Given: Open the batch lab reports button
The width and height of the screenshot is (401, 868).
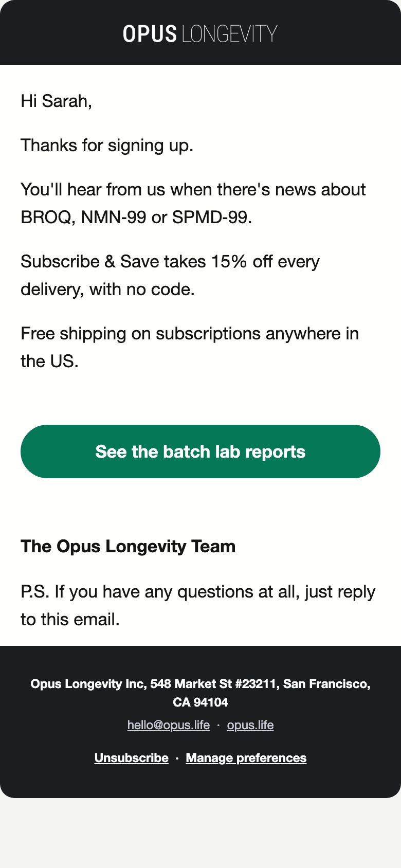Looking at the screenshot, I should click(x=200, y=451).
